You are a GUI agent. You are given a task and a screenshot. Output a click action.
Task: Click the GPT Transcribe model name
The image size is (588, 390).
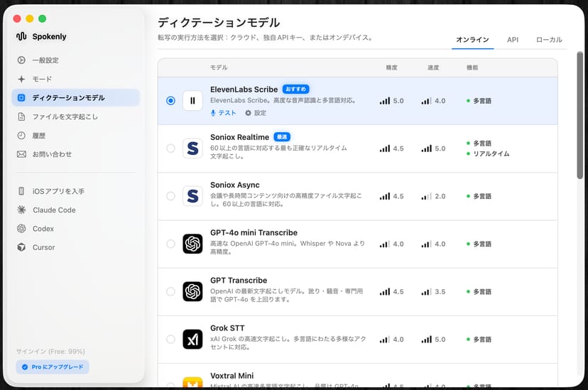point(239,281)
